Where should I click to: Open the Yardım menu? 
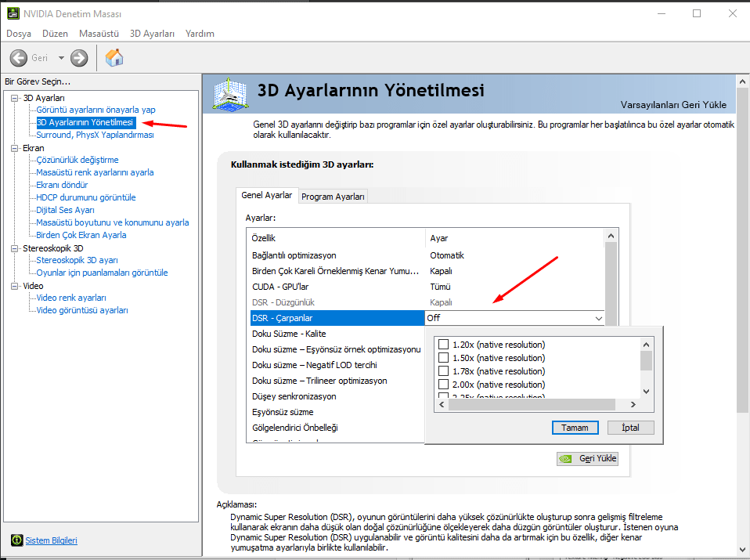click(x=200, y=34)
